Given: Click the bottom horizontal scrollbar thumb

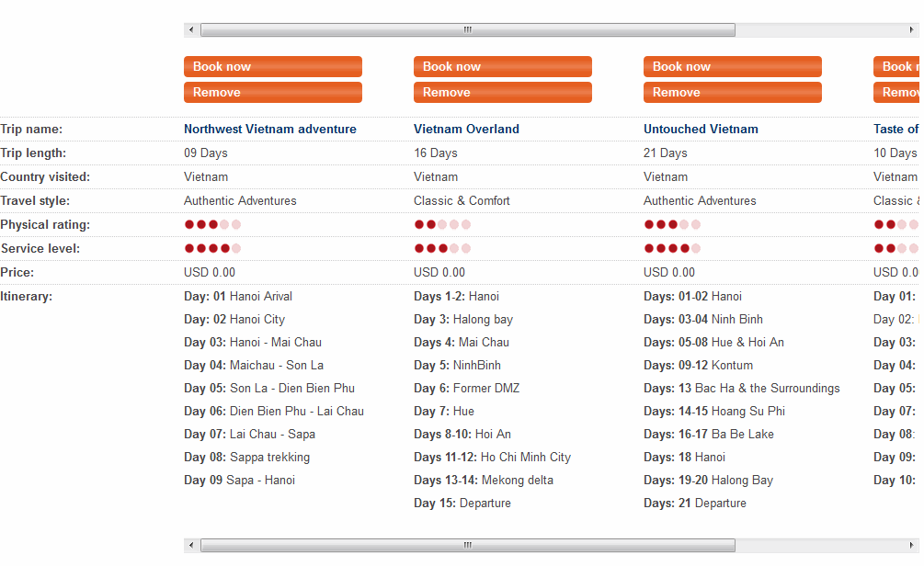Looking at the screenshot, I should tap(468, 546).
